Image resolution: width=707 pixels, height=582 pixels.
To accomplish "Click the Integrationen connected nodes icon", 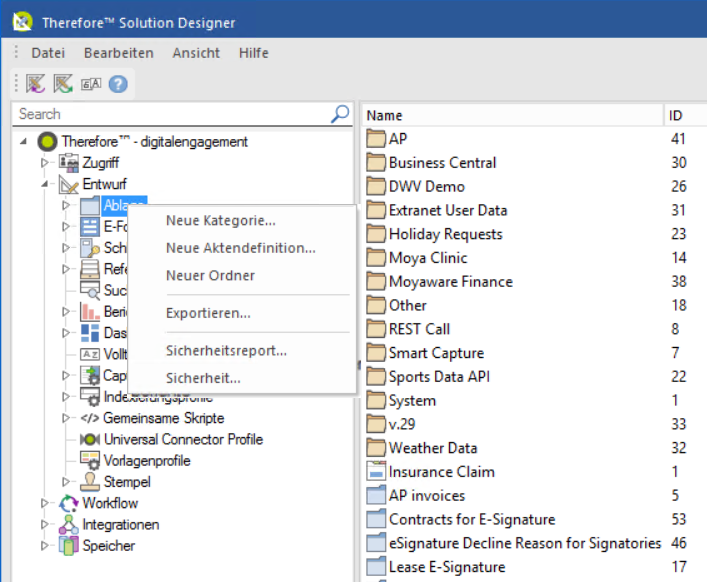I will [x=69, y=525].
